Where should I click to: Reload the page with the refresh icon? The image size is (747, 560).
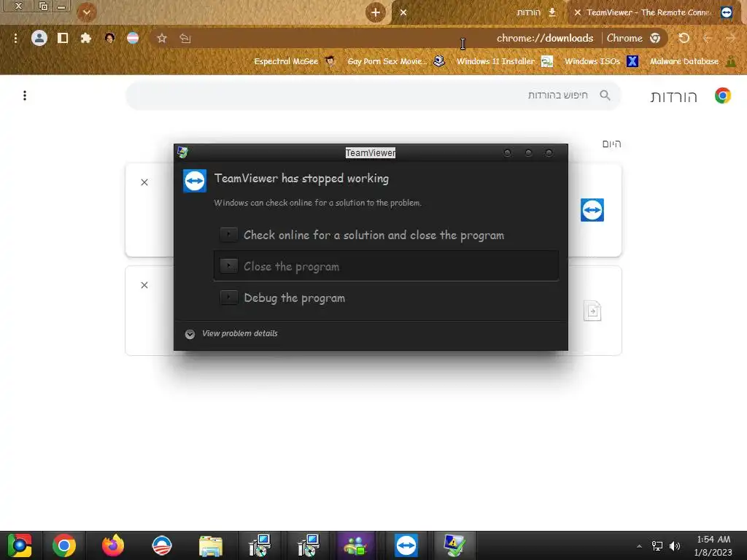click(x=684, y=38)
